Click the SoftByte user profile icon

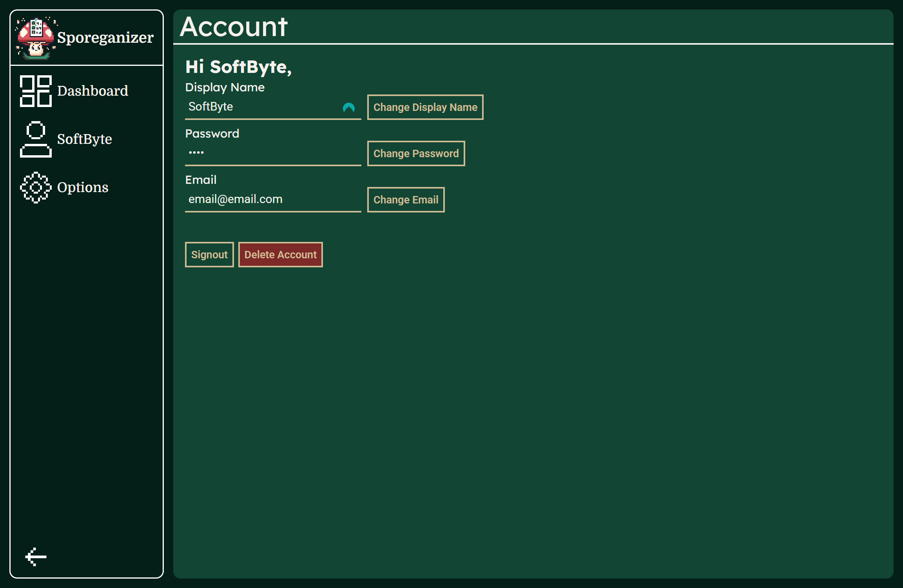click(x=36, y=139)
